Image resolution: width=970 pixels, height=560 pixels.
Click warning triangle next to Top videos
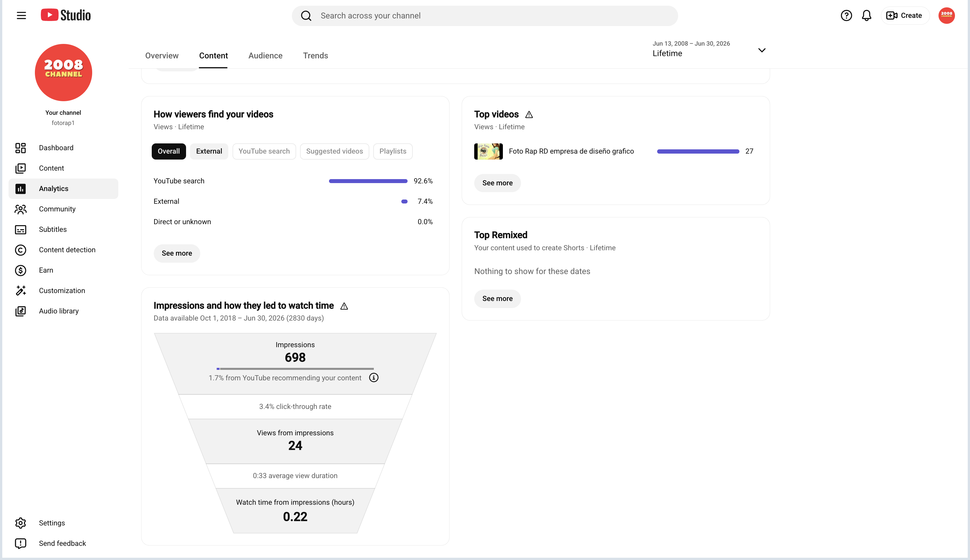pyautogui.click(x=529, y=114)
